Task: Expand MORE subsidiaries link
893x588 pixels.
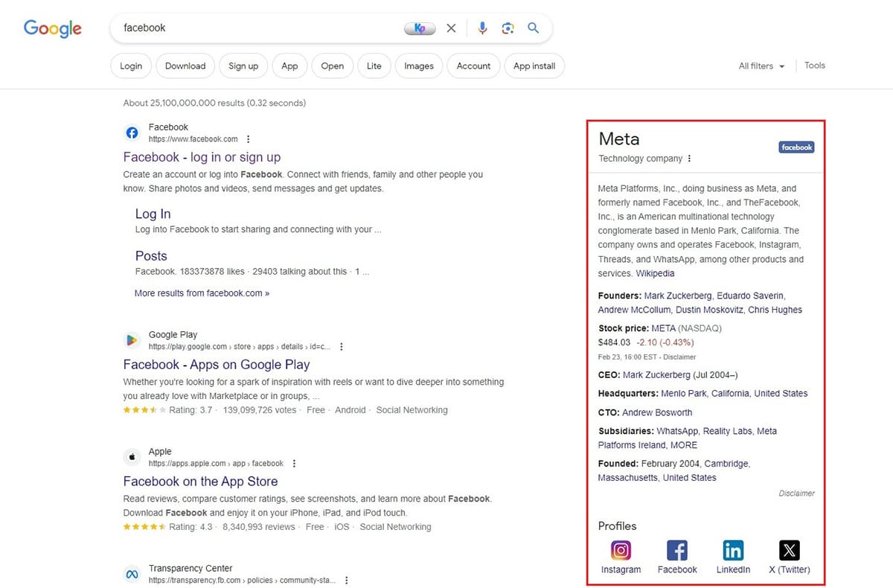Action: tap(684, 445)
